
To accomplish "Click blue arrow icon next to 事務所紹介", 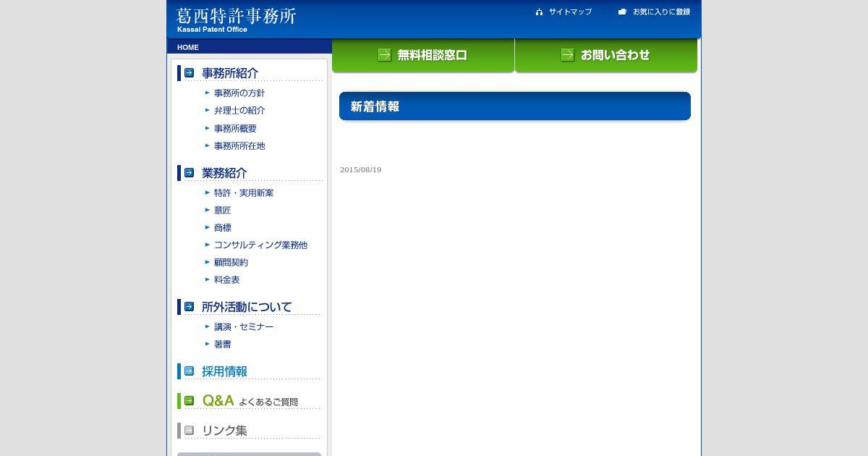I will coord(189,72).
